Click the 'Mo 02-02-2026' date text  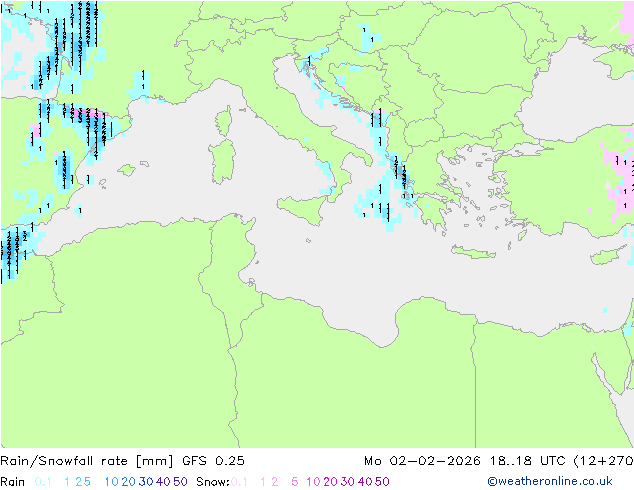pyautogui.click(x=422, y=461)
